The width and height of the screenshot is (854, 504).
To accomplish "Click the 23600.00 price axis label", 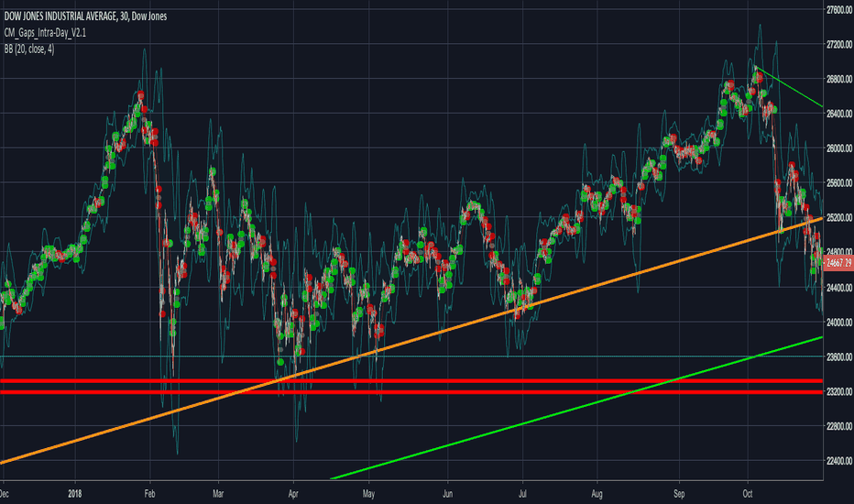I will coord(838,356).
